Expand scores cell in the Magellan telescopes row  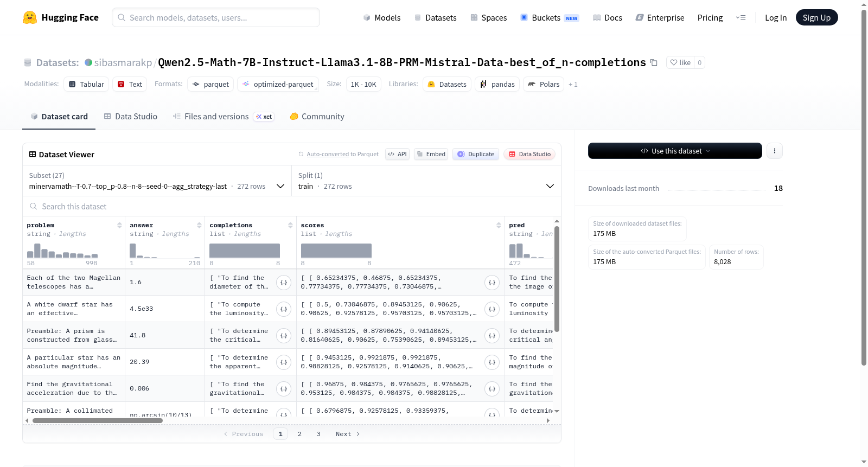(x=492, y=283)
